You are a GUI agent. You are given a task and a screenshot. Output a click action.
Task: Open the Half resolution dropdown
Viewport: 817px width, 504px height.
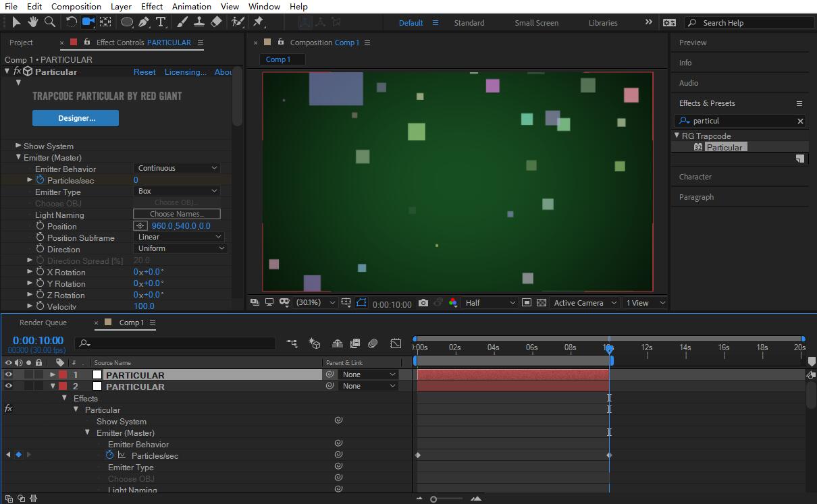coord(490,303)
